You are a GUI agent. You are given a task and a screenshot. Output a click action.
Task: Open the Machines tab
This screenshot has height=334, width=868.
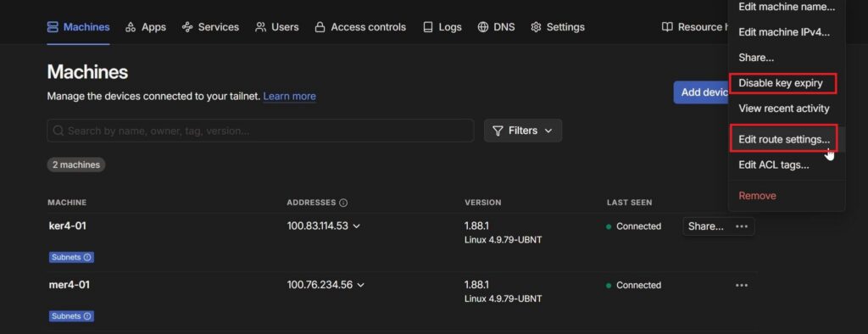79,27
